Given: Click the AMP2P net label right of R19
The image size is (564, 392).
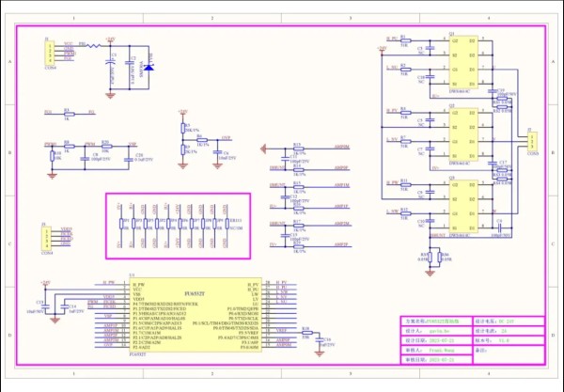Looking at the screenshot, I should point(342,244).
